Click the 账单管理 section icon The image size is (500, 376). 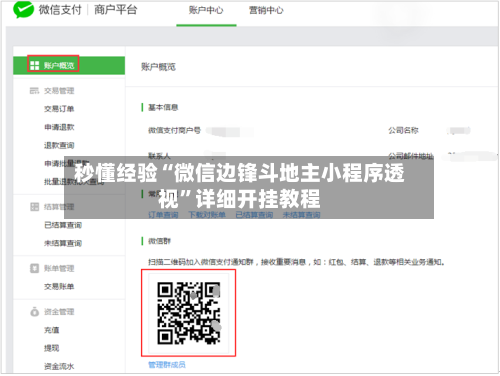pos(34,268)
